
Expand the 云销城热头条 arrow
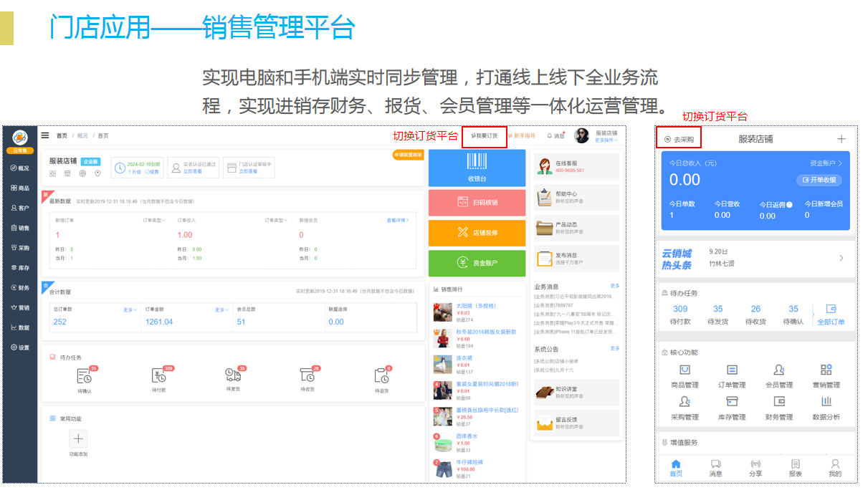(841, 258)
